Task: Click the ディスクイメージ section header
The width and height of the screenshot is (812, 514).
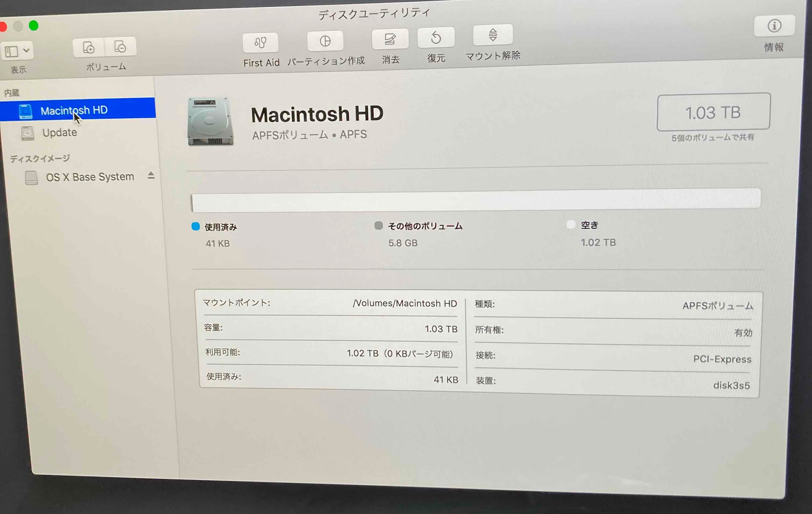Action: coord(40,158)
